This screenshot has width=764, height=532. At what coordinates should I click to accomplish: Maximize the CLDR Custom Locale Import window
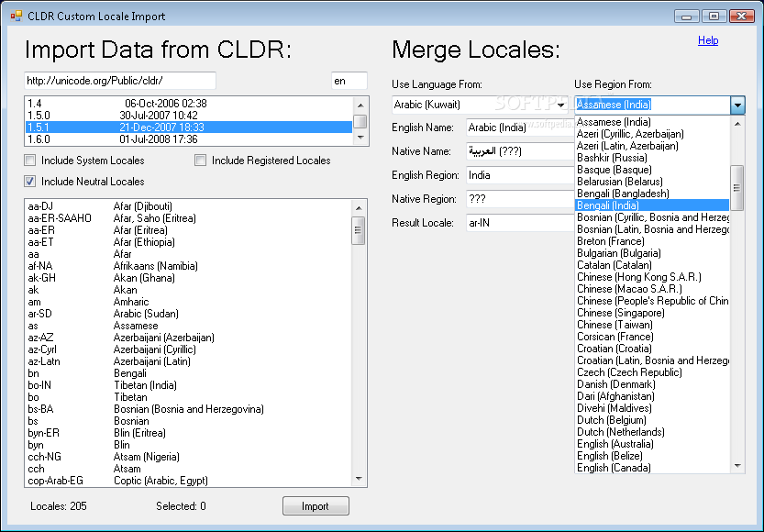(714, 17)
